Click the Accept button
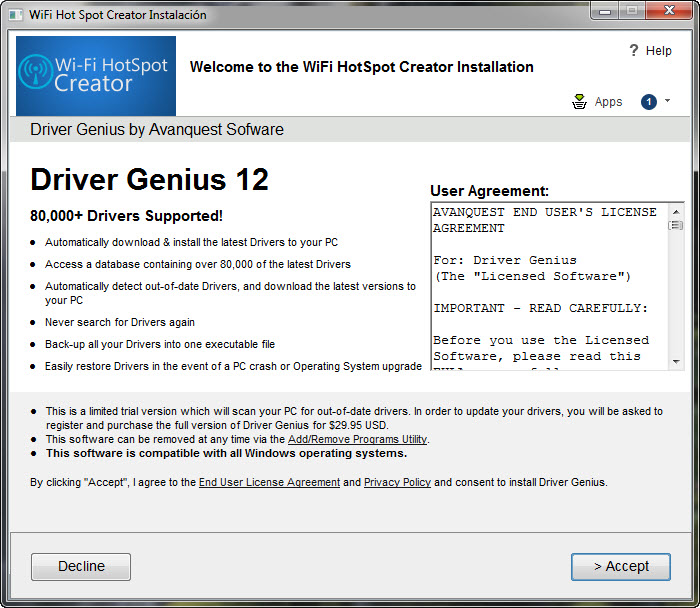 tap(621, 566)
